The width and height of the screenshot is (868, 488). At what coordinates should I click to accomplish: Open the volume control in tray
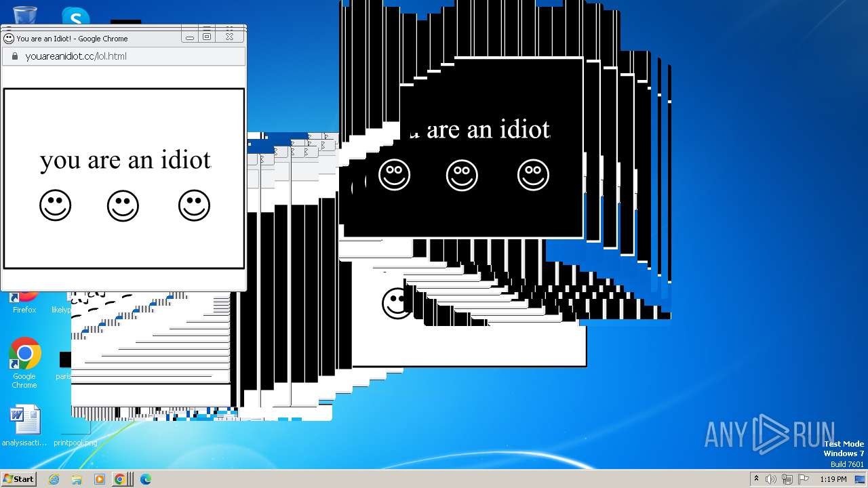[771, 479]
